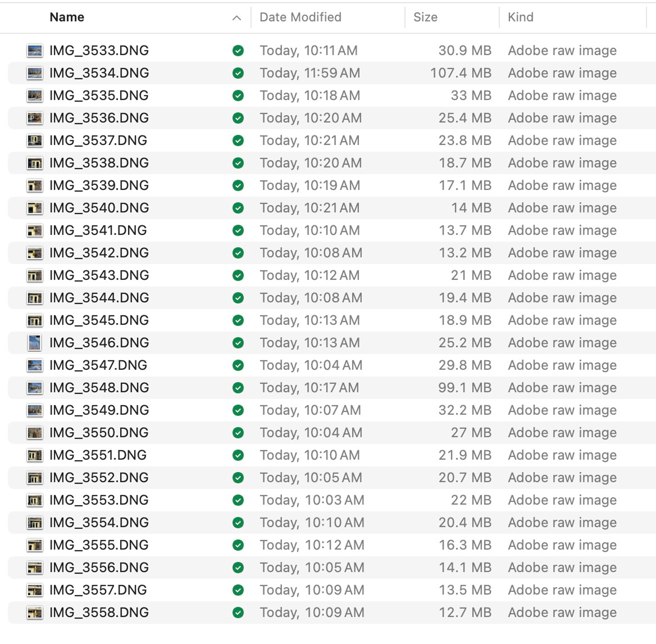Click the 23.8 MB size cell
The height and width of the screenshot is (644, 656).
[x=465, y=140]
